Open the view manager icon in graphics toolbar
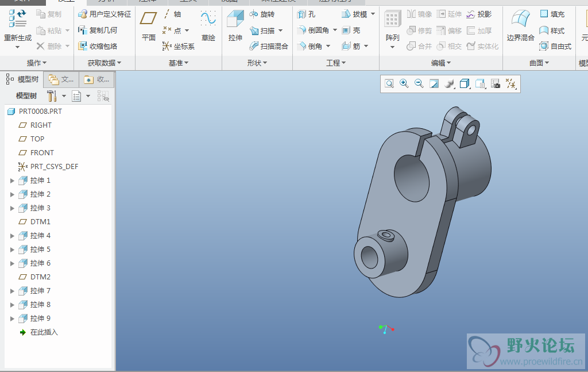588x372 pixels. tap(496, 84)
